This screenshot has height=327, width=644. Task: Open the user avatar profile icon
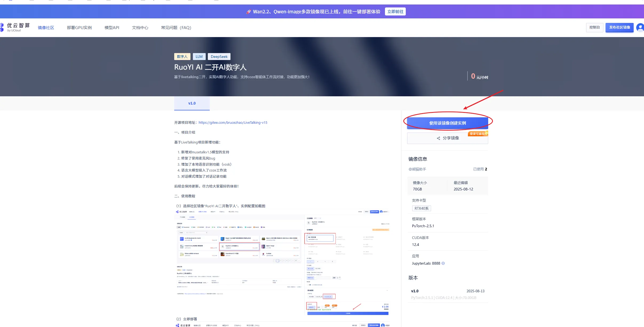pyautogui.click(x=640, y=27)
